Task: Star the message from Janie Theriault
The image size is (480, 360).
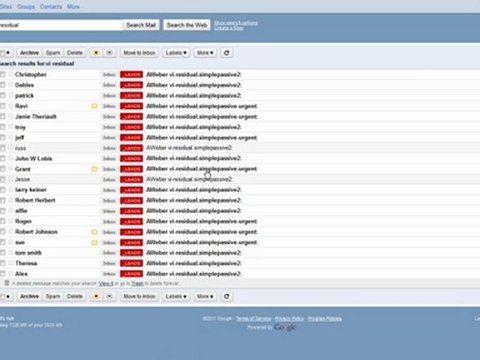Action: [11, 116]
